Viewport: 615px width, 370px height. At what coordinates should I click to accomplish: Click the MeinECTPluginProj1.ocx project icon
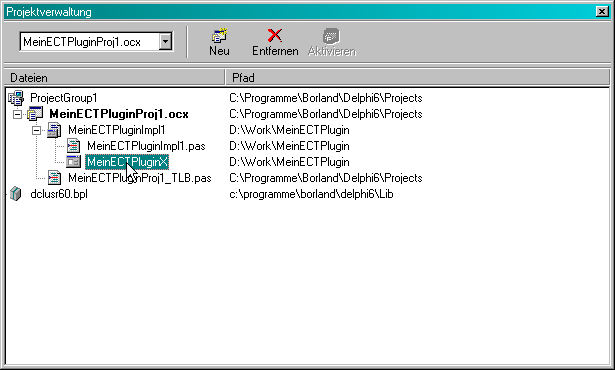pyautogui.click(x=35, y=114)
